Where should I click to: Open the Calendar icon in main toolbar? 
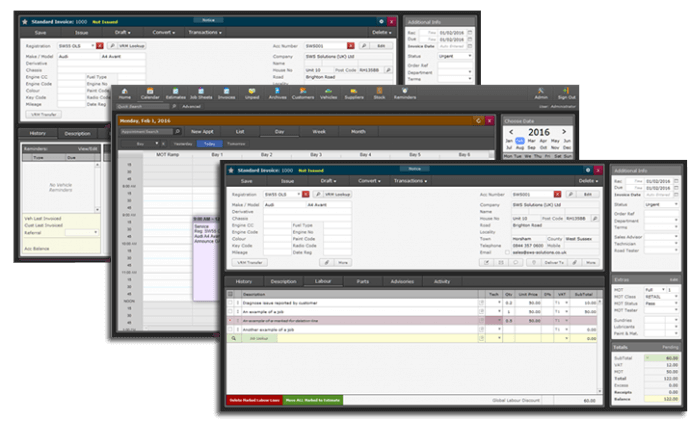(150, 91)
